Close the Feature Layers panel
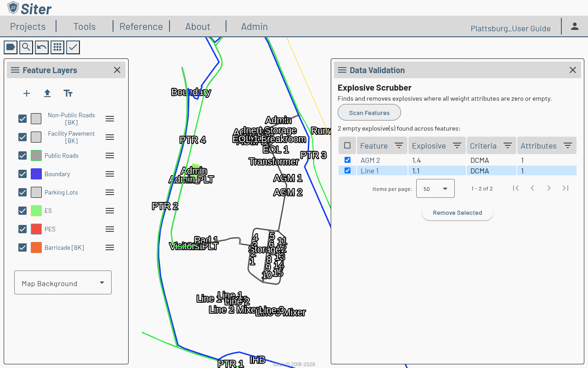This screenshot has width=588, height=368. pos(117,70)
